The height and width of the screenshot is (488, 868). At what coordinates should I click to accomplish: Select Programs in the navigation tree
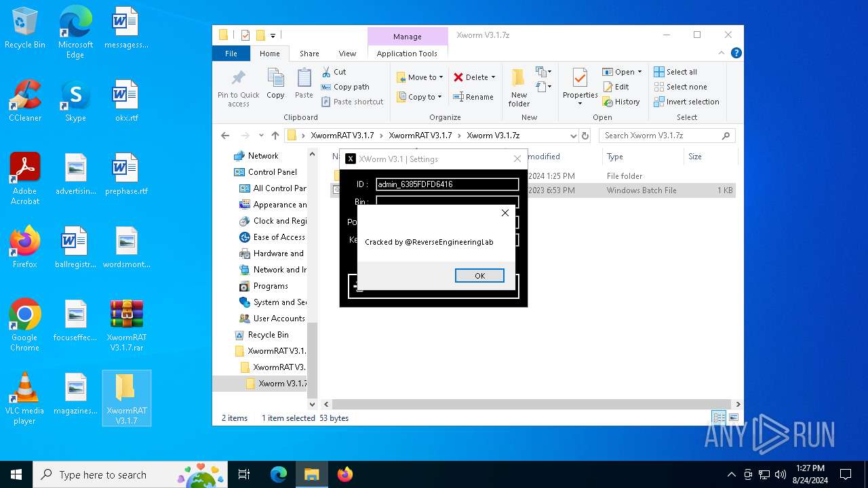(x=271, y=286)
